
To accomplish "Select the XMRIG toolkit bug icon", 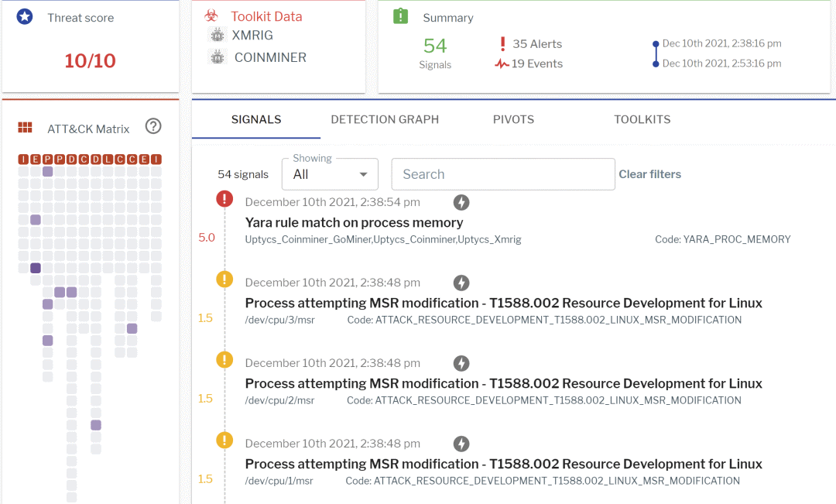I will click(218, 36).
